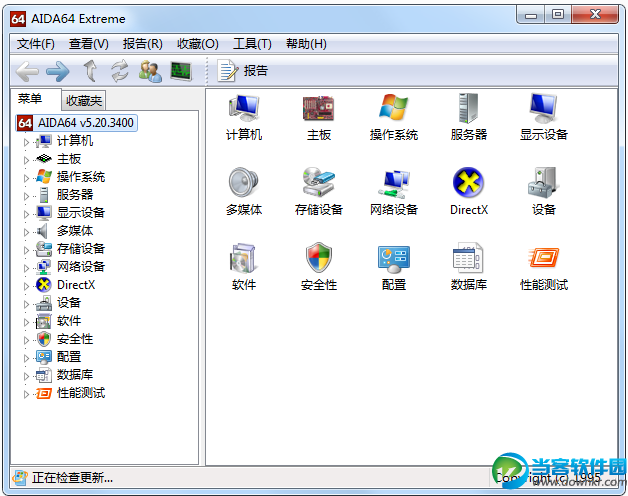Open the 安全性 shield icon in right pane
628x496 pixels.
pos(319,257)
